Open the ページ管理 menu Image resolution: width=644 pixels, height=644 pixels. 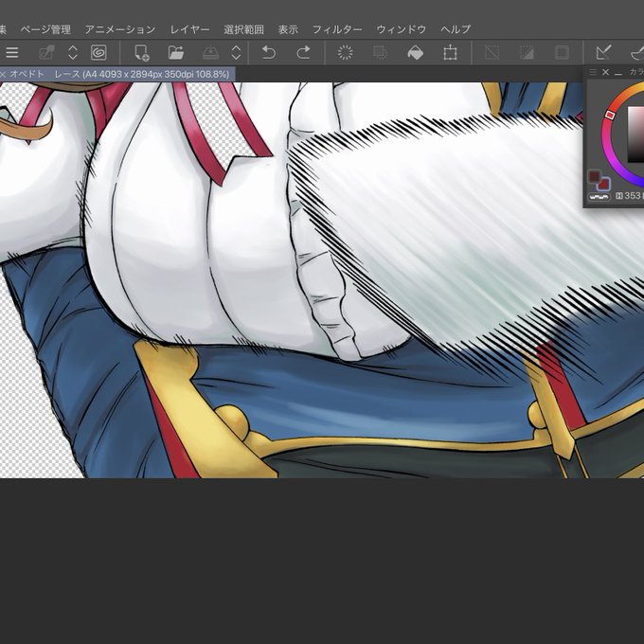[x=45, y=29]
